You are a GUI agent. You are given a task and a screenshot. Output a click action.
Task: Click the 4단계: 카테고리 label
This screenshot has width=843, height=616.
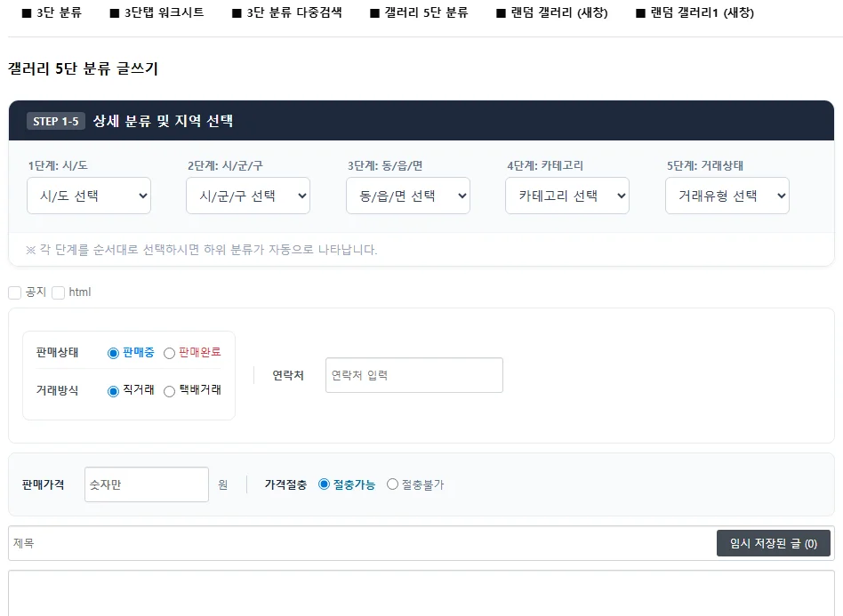[545, 165]
